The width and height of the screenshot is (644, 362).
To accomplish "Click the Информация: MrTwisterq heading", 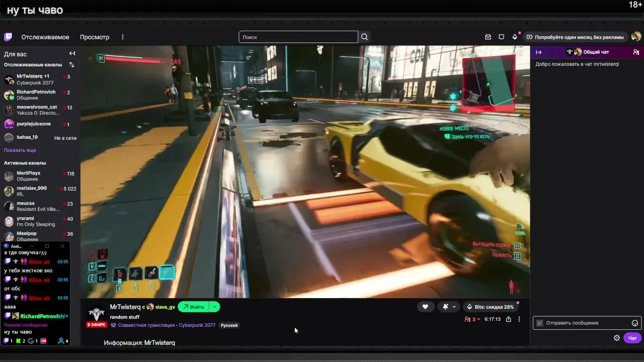I will [139, 343].
